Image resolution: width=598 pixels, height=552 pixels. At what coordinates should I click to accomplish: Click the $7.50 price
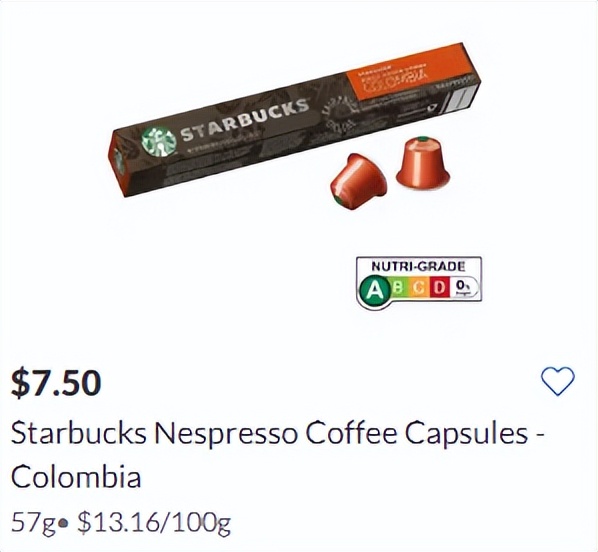[x=56, y=382]
